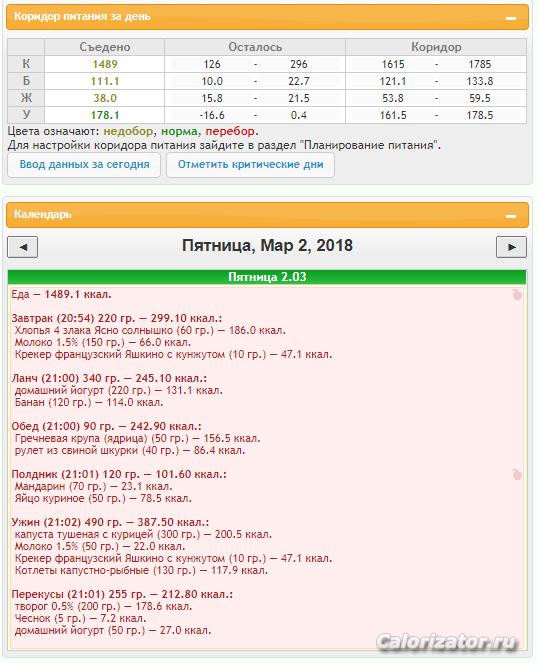539x663 pixels.
Task: Click the Коридор column header
Action: [x=436, y=47]
